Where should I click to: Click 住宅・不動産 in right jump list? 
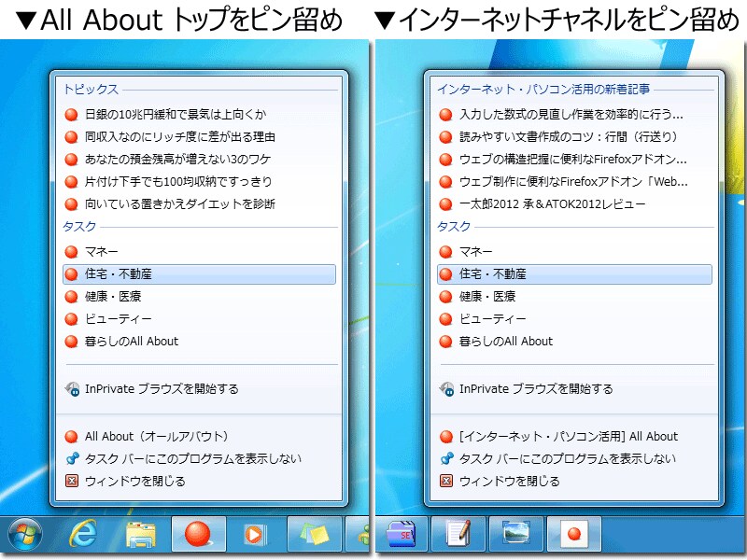(x=574, y=274)
